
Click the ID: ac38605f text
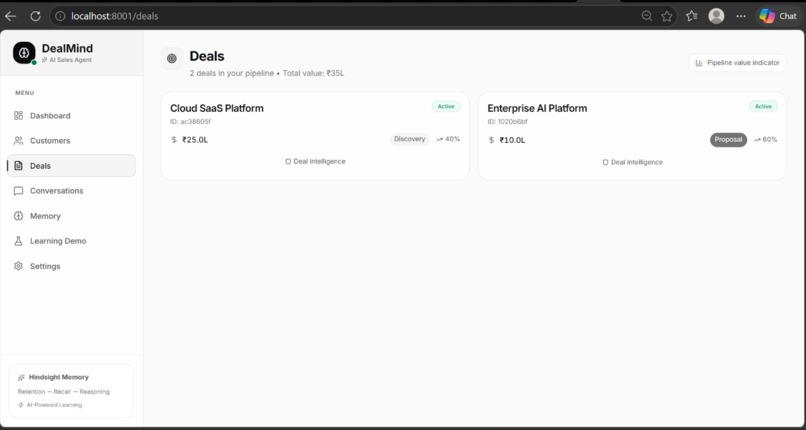point(190,122)
